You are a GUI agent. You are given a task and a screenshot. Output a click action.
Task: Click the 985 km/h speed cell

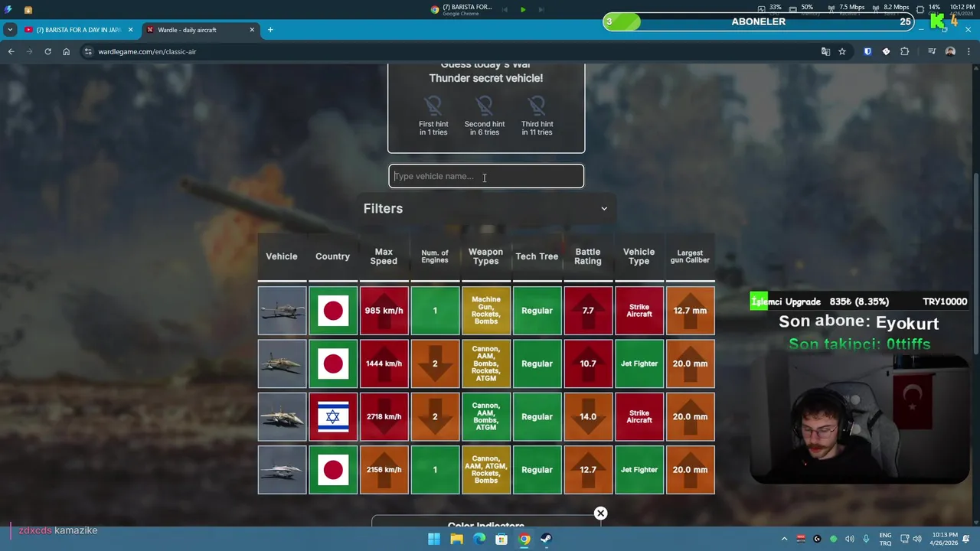pos(384,311)
